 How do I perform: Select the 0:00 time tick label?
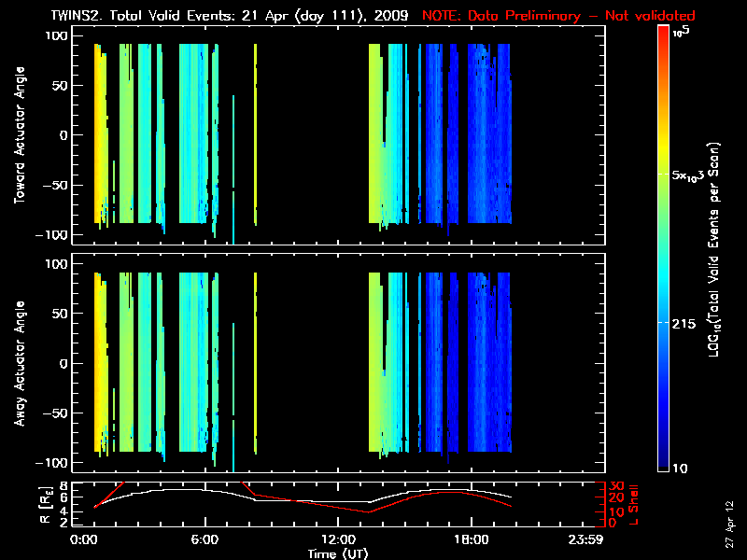(84, 539)
